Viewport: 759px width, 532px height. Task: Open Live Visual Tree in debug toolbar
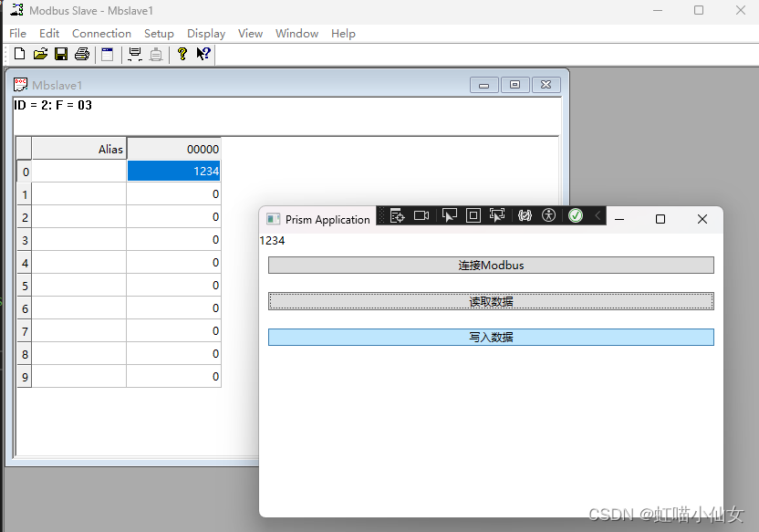396,215
